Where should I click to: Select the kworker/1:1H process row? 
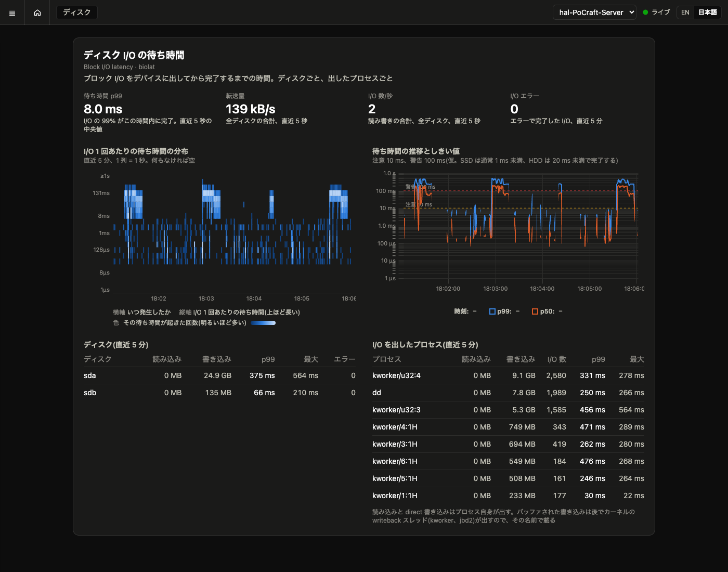point(508,496)
